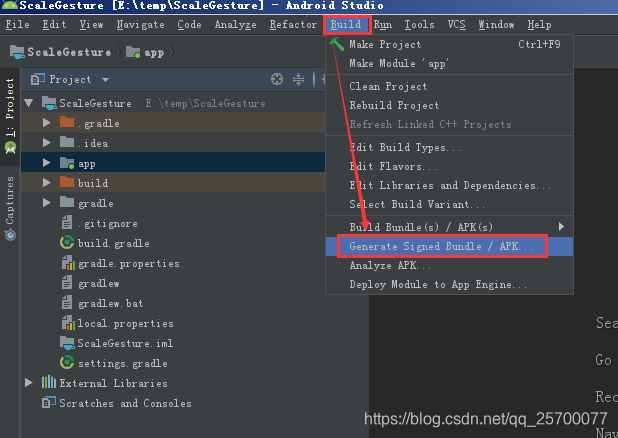Image resolution: width=618 pixels, height=438 pixels.
Task: Click the Scratches and Consoles icon
Action: pyautogui.click(x=49, y=402)
